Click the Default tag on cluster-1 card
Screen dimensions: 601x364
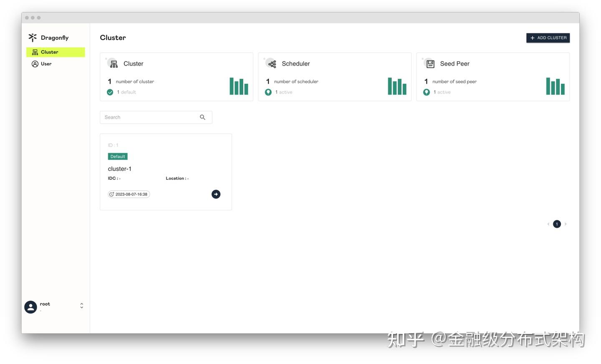118,157
